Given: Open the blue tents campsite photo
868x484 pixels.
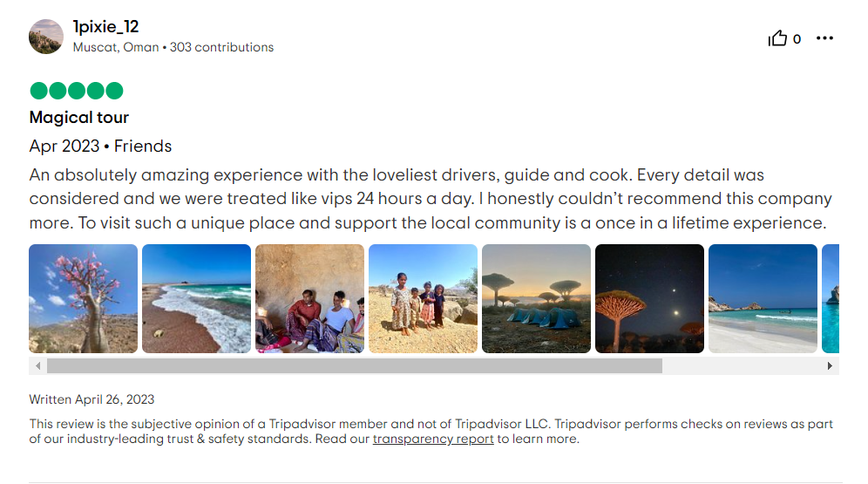Looking at the screenshot, I should pos(536,298).
